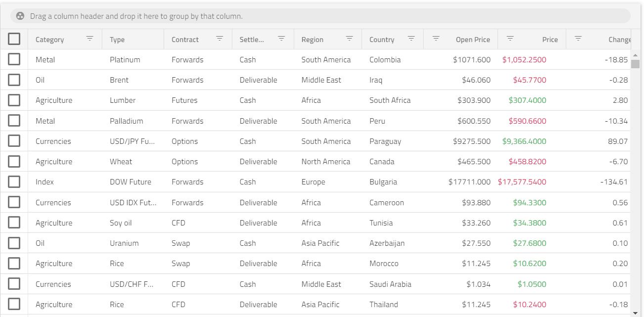Check the Platinum row checkbox
This screenshot has height=317, width=644.
coord(14,59)
